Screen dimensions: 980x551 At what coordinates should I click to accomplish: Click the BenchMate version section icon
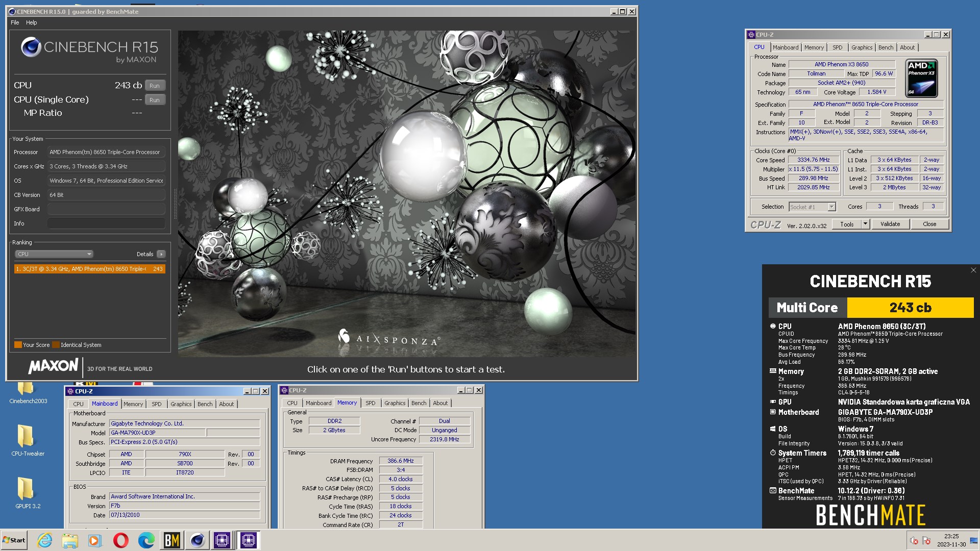pos(773,490)
